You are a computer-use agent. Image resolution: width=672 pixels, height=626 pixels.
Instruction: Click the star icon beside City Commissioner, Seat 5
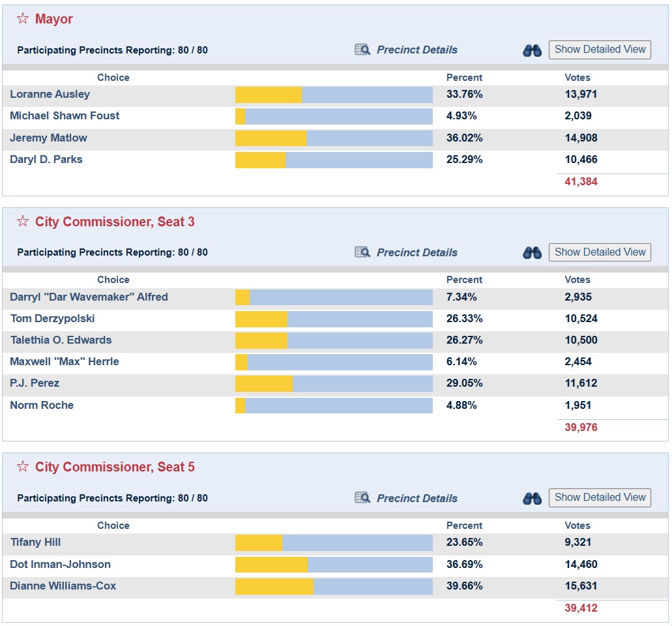coord(23,466)
